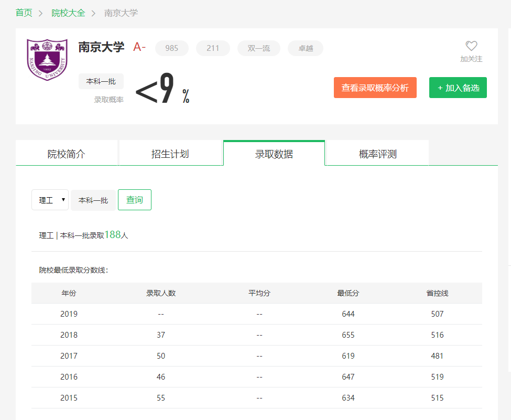The image size is (511, 420).
Task: Click the Nanjing University crest logo
Action: 47,60
